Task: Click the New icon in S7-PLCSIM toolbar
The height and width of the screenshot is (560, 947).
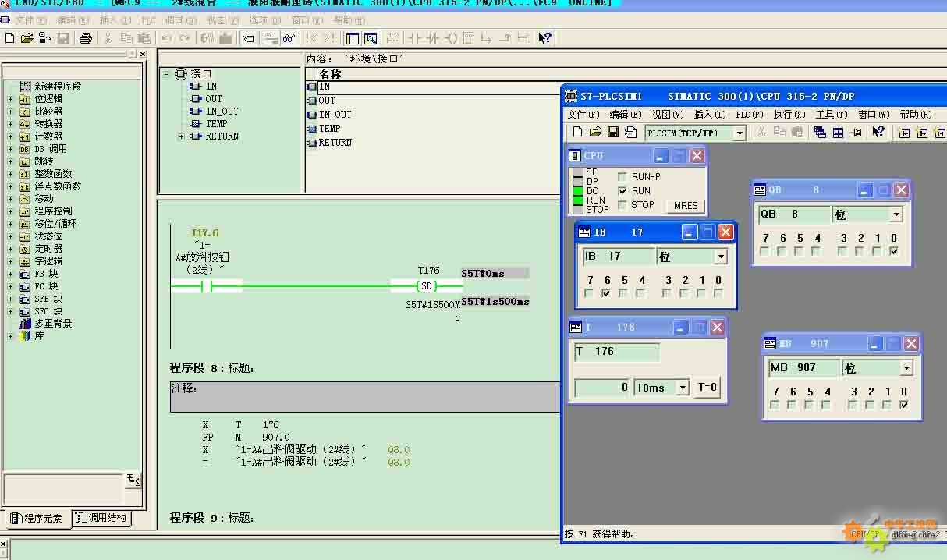Action: [x=578, y=133]
